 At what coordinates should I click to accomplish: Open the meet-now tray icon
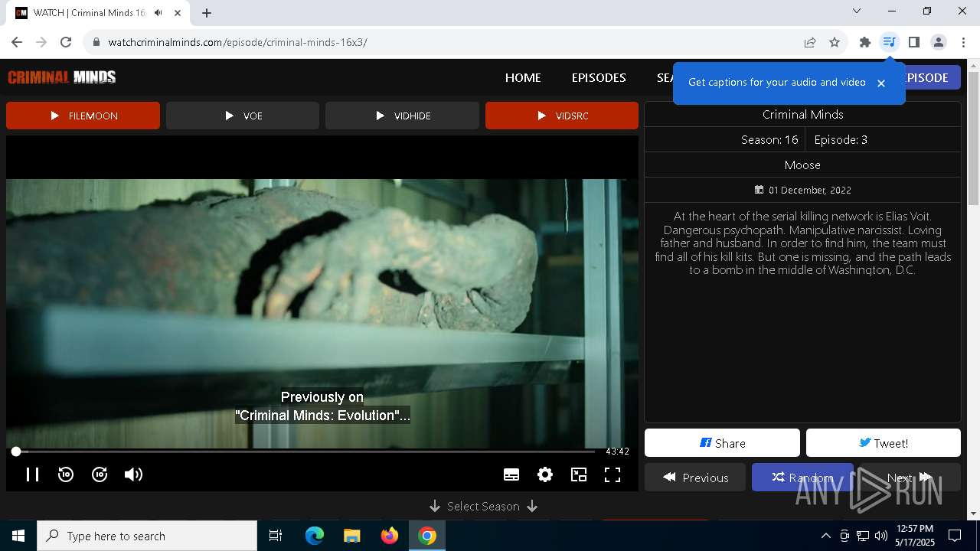coord(844,536)
